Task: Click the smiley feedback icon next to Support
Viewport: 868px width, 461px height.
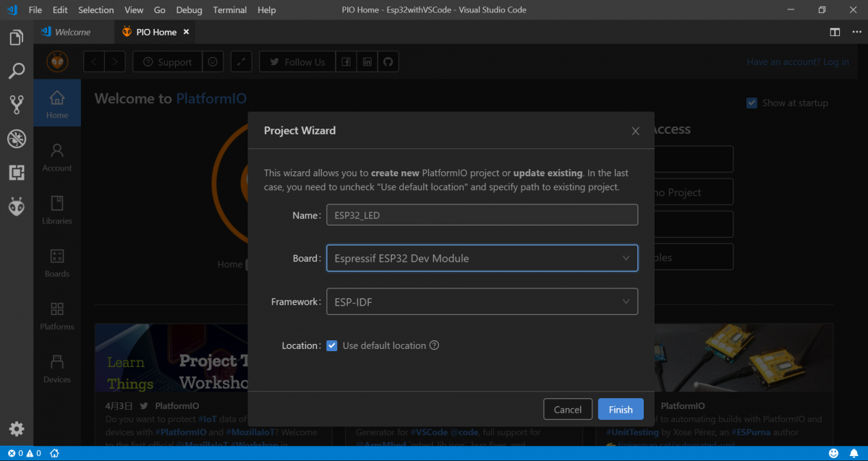Action: (213, 62)
